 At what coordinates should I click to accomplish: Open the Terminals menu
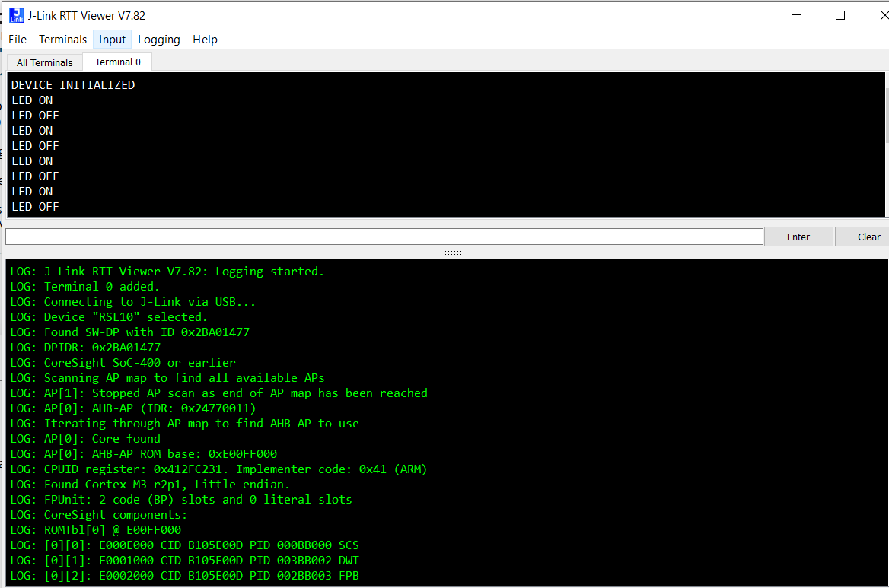(x=62, y=39)
